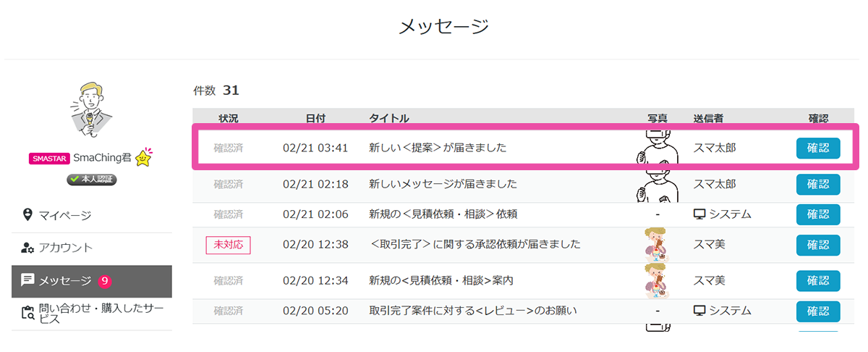Screen dimensions: 868x352
Task: Open the アカウント menu item
Action: tap(66, 248)
